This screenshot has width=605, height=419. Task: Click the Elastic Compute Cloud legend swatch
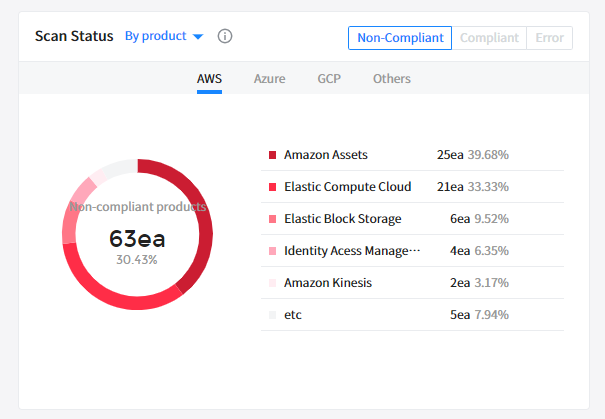click(272, 187)
